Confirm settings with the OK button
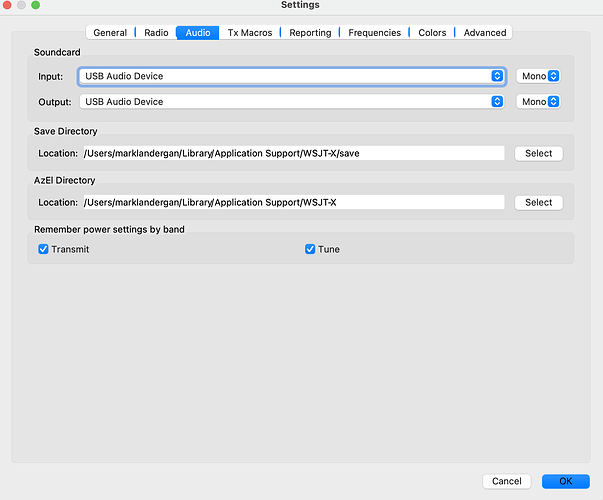Screen dimensions: 603x500 tap(565, 481)
